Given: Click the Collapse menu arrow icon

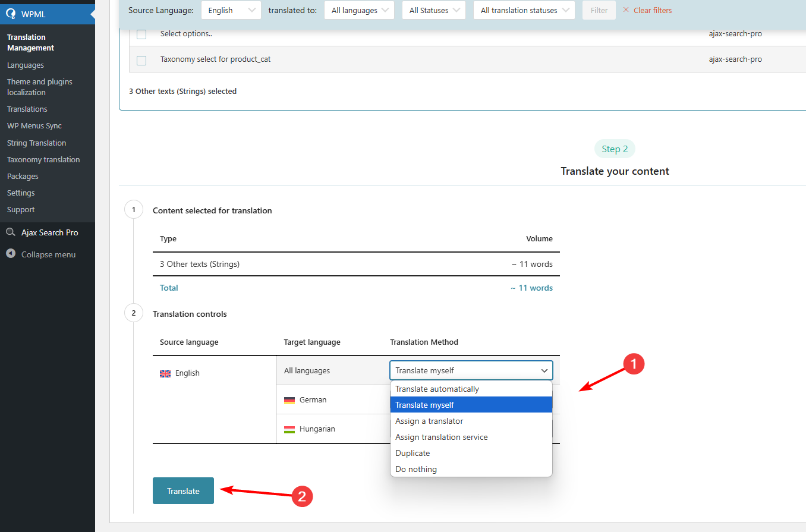Looking at the screenshot, I should tap(11, 254).
